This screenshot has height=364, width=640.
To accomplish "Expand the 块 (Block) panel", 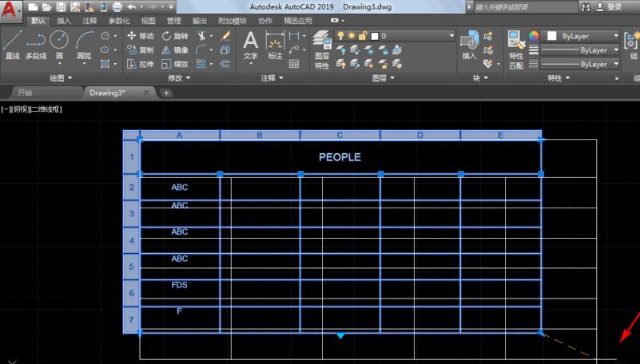I will pyautogui.click(x=480, y=78).
